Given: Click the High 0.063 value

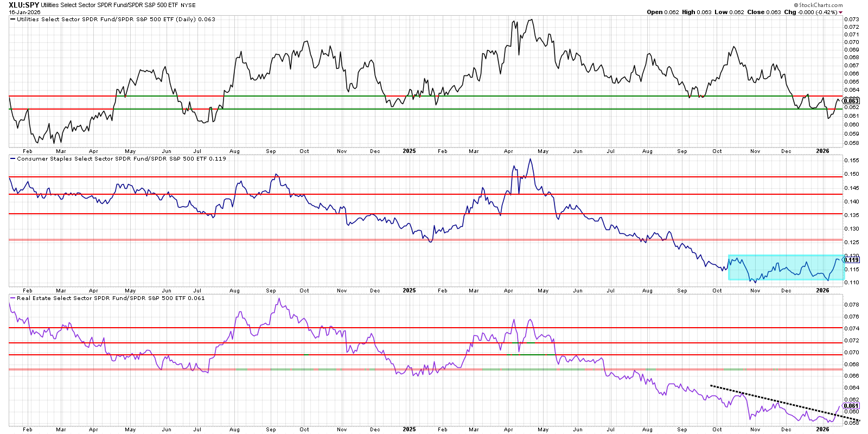Looking at the screenshot, I should (x=697, y=12).
